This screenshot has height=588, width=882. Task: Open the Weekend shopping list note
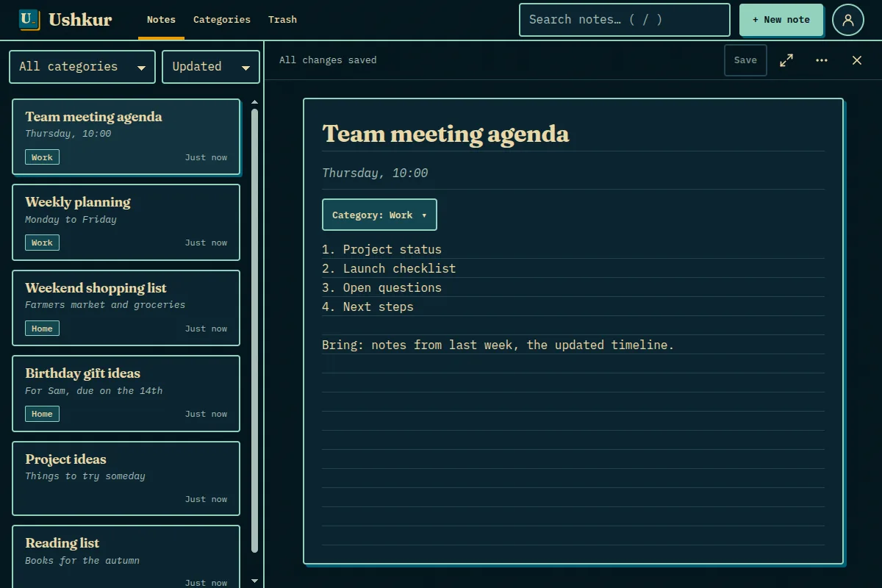(126, 308)
